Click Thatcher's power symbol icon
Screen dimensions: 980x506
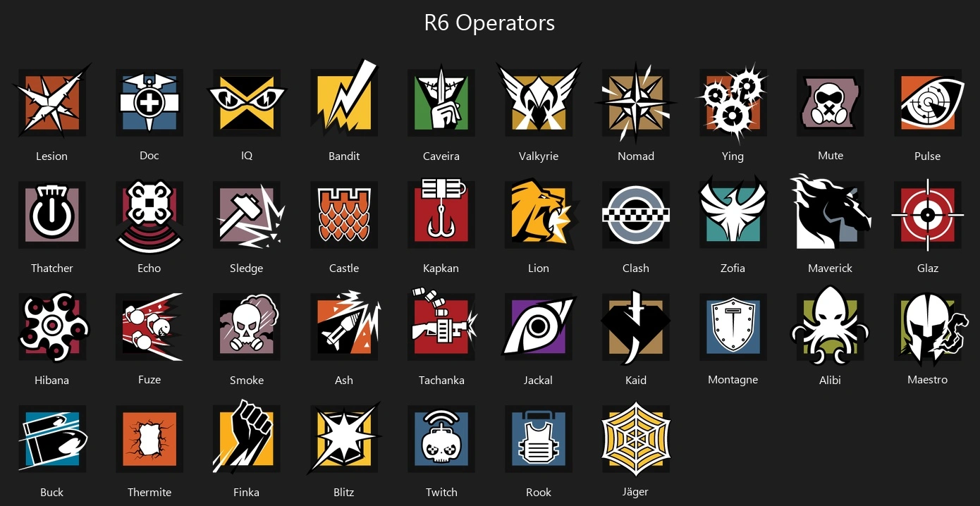(x=52, y=215)
